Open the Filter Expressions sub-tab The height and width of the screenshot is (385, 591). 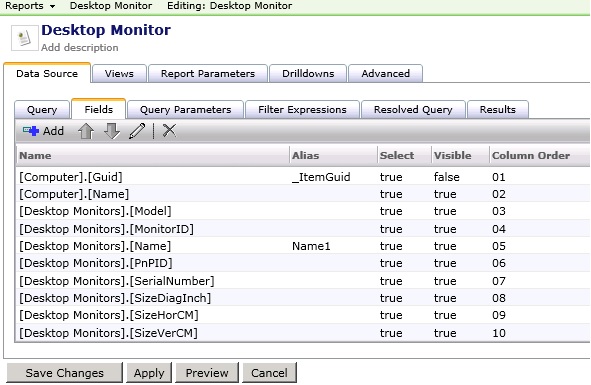point(302,110)
